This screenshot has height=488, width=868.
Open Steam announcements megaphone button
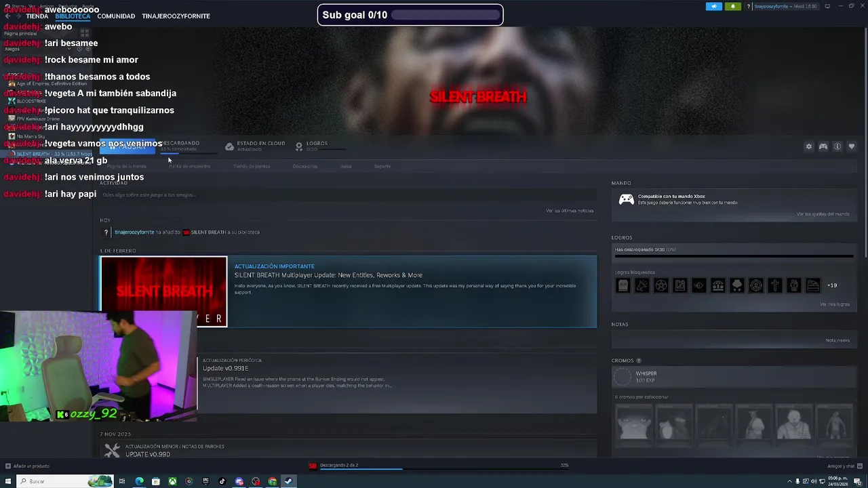[714, 6]
